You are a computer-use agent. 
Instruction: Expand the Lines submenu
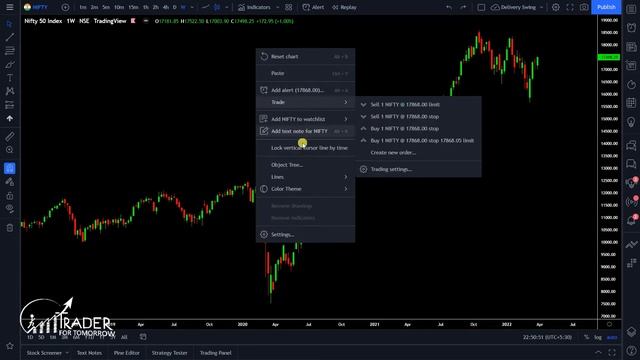pos(305,177)
